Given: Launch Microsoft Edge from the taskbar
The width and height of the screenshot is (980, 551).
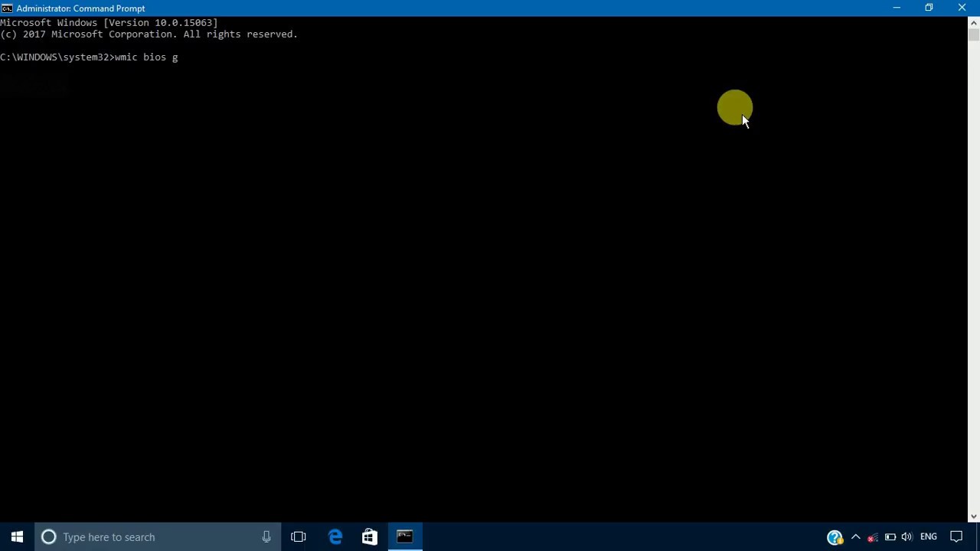Looking at the screenshot, I should tap(335, 536).
